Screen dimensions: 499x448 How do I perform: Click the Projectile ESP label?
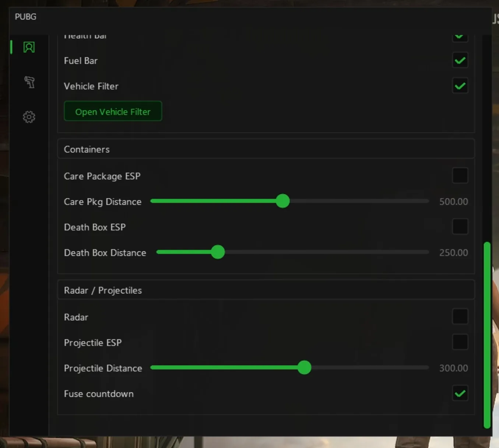(x=92, y=343)
